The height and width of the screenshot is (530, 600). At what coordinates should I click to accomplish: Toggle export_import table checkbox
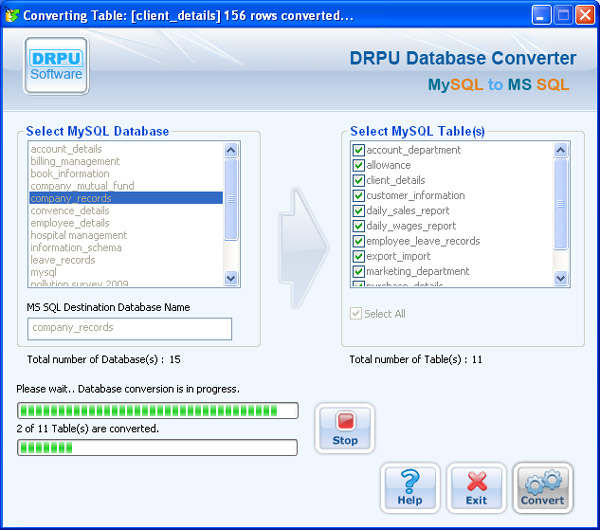(359, 256)
